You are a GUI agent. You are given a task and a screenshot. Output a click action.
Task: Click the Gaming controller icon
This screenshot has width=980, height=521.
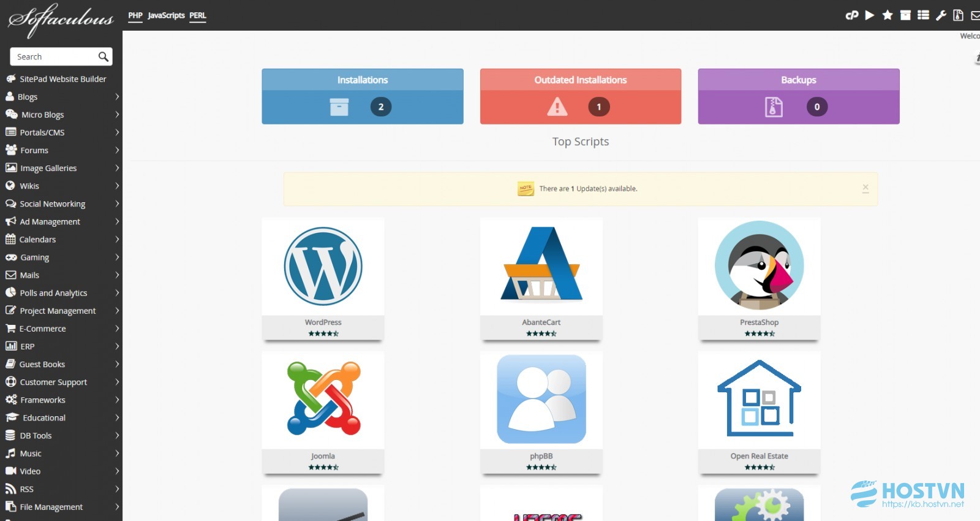tap(11, 257)
